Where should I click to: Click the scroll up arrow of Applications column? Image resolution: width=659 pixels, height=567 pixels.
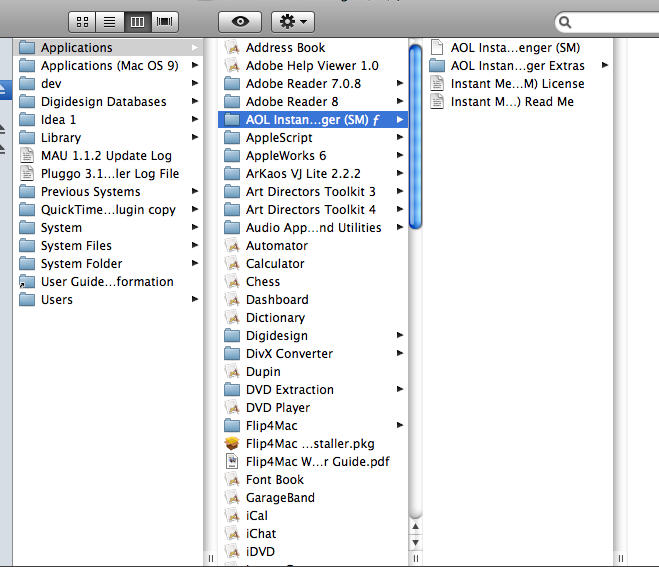click(x=415, y=526)
